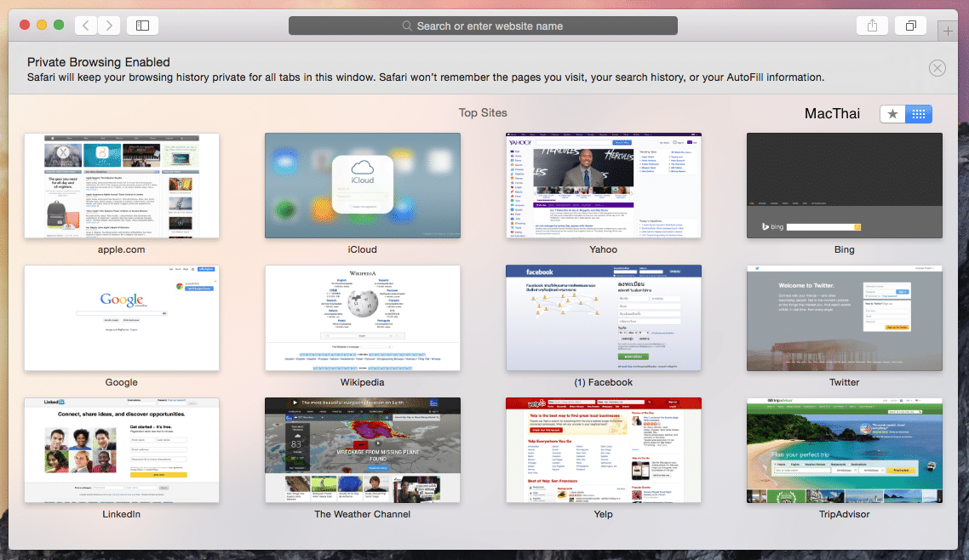Screen dimensions: 969x560
Task: Click the 'TripAdvisor' site label
Action: (x=844, y=514)
